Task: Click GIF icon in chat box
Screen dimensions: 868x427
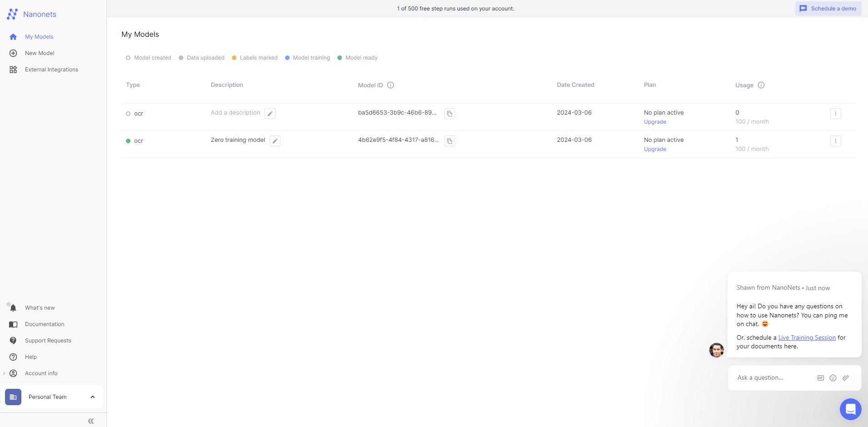Action: 820,378
